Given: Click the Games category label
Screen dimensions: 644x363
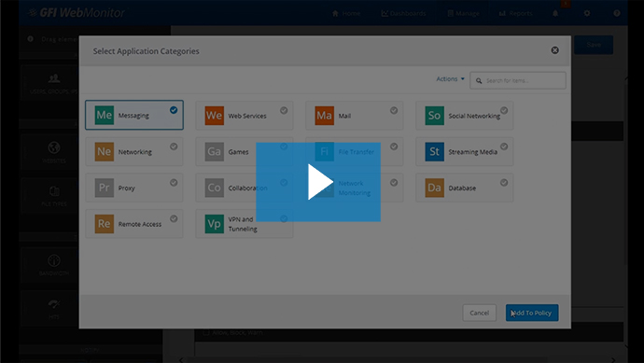Looking at the screenshot, I should 238,152.
